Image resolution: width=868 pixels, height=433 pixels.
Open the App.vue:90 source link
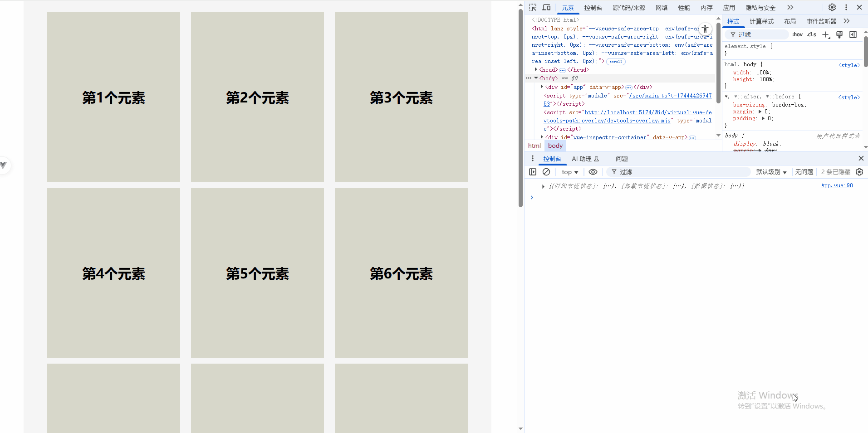[837, 185]
